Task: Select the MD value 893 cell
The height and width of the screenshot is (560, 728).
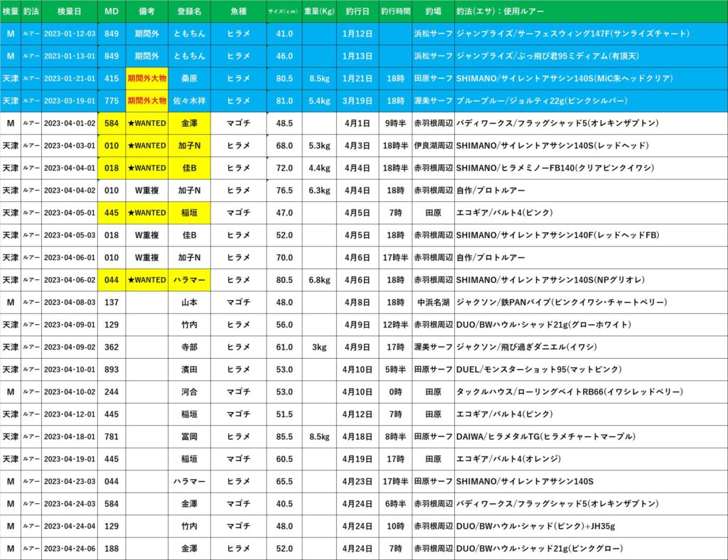Action: 112,370
